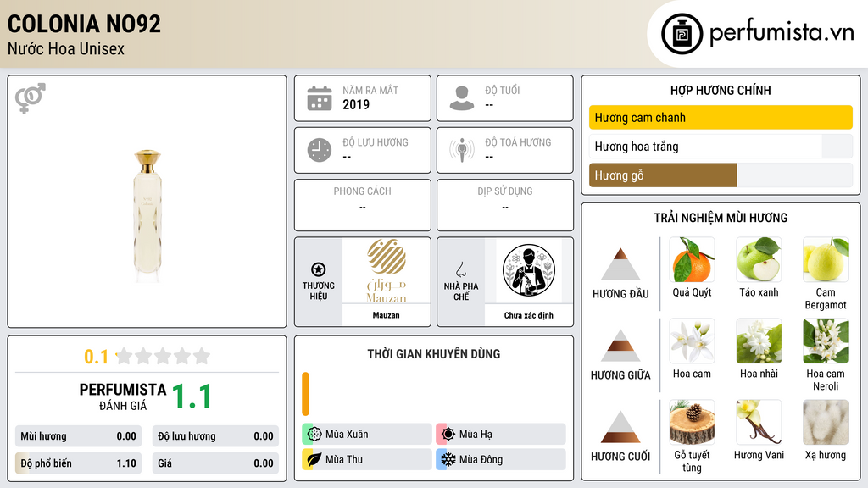868x488 pixels.
Task: Click the Mùa Đông snowflake icon
Action: [x=448, y=459]
